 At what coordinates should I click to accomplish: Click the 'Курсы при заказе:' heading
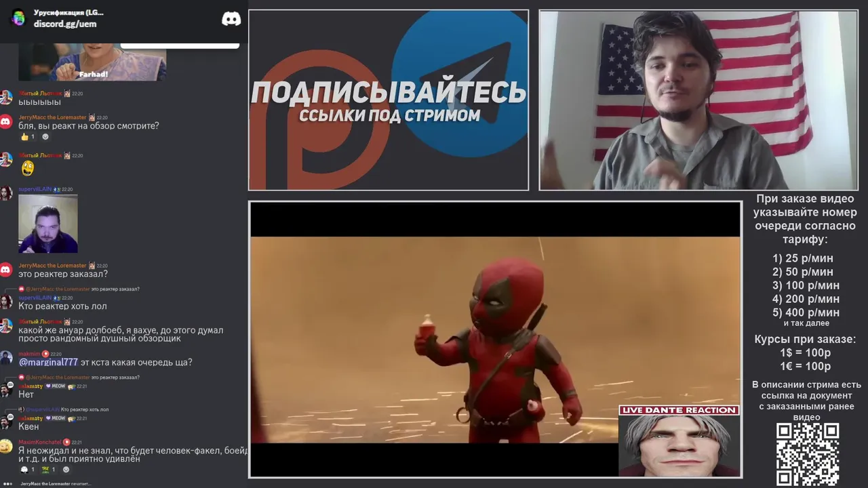pos(805,339)
